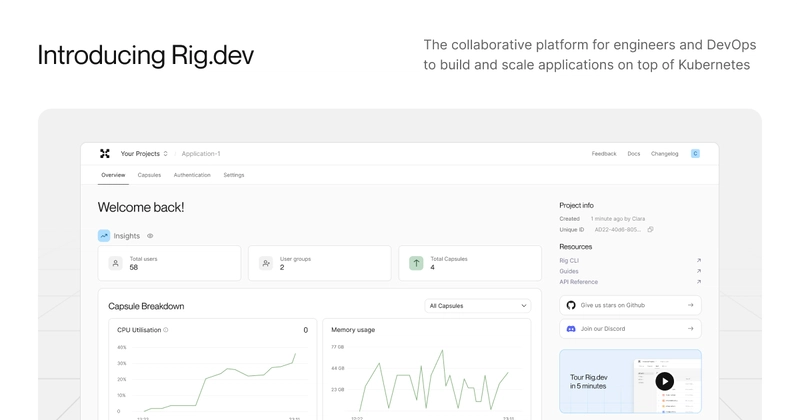Open the Your Projects switcher
800x420 pixels.
(144, 154)
